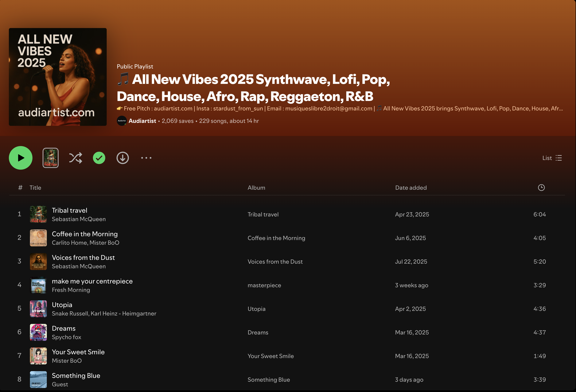This screenshot has height=392, width=576.
Task: Click the Coffee in the Morning album art
Action: point(38,238)
